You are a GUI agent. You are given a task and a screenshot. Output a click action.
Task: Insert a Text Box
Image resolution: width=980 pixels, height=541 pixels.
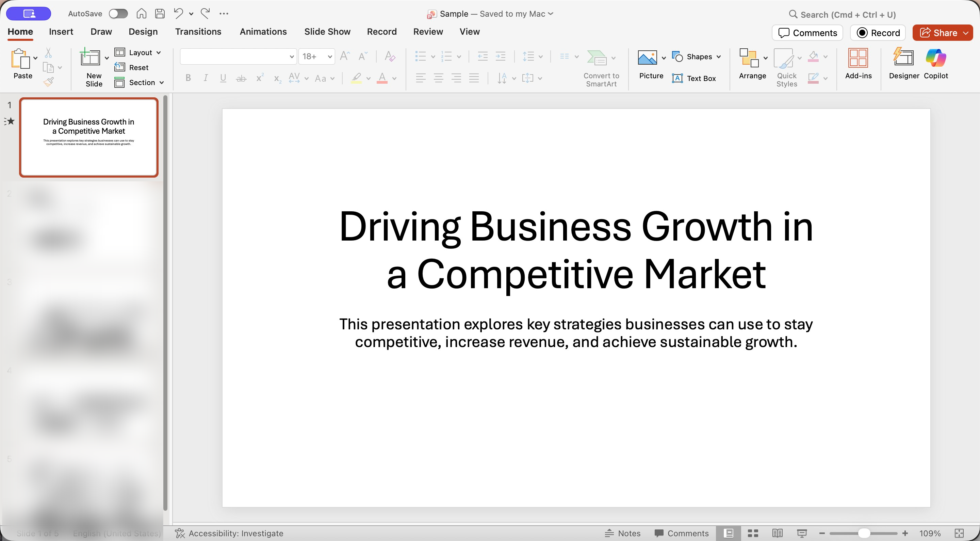tap(694, 78)
